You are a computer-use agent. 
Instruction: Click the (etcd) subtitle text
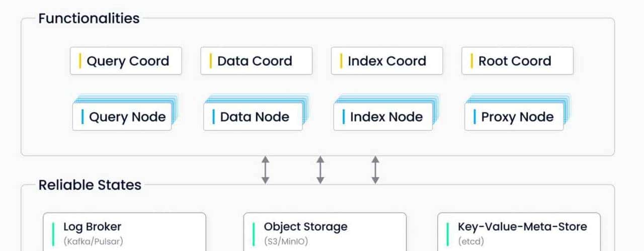coord(471,241)
